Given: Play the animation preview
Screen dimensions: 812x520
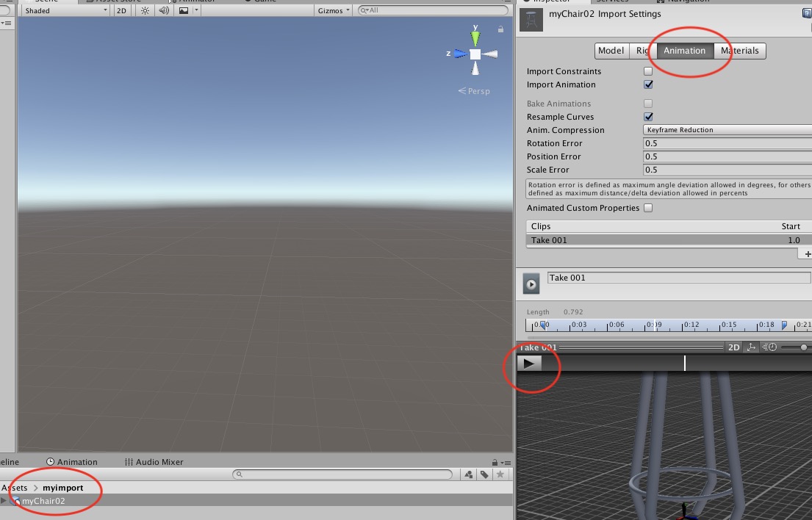Looking at the screenshot, I should (x=529, y=364).
